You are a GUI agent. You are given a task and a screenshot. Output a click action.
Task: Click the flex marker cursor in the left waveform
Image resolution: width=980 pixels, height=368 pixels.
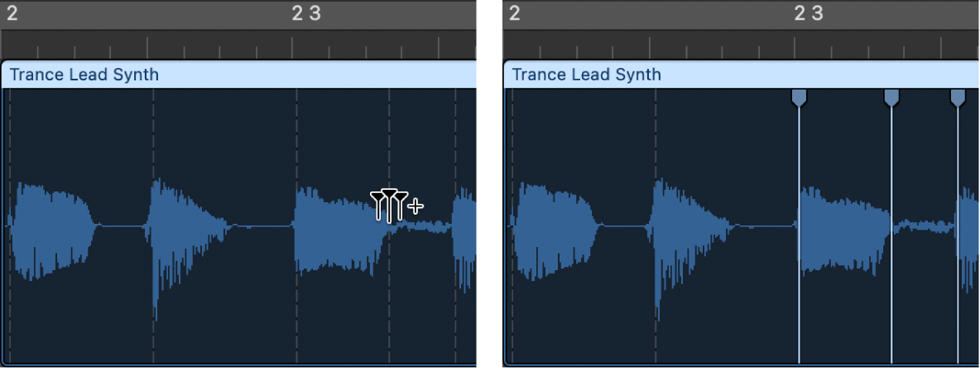389,204
